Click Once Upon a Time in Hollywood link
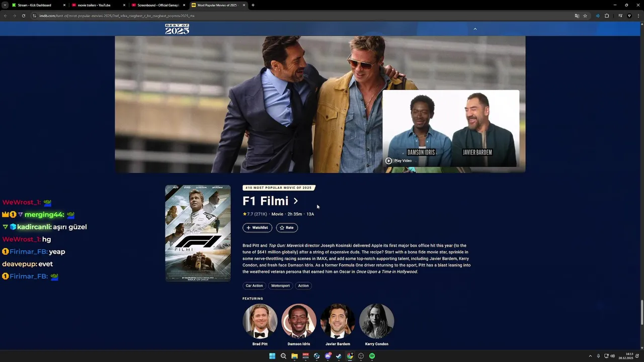The width and height of the screenshot is (644, 362). (386, 271)
